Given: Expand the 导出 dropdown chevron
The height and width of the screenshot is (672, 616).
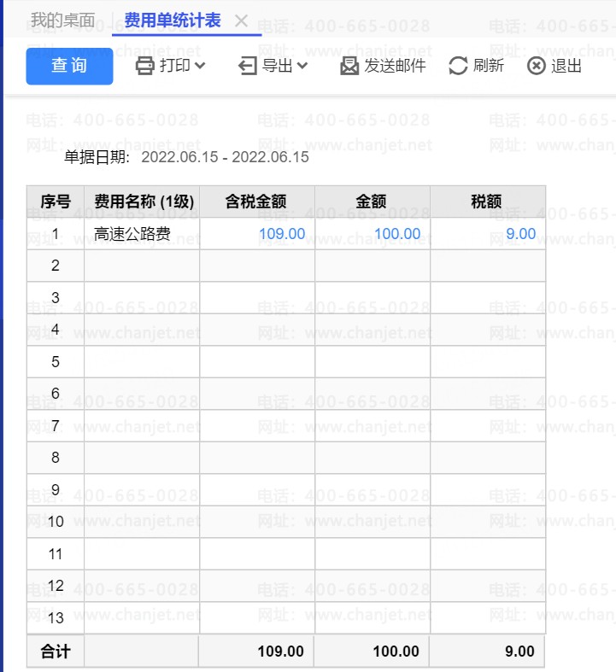Looking at the screenshot, I should click(302, 66).
